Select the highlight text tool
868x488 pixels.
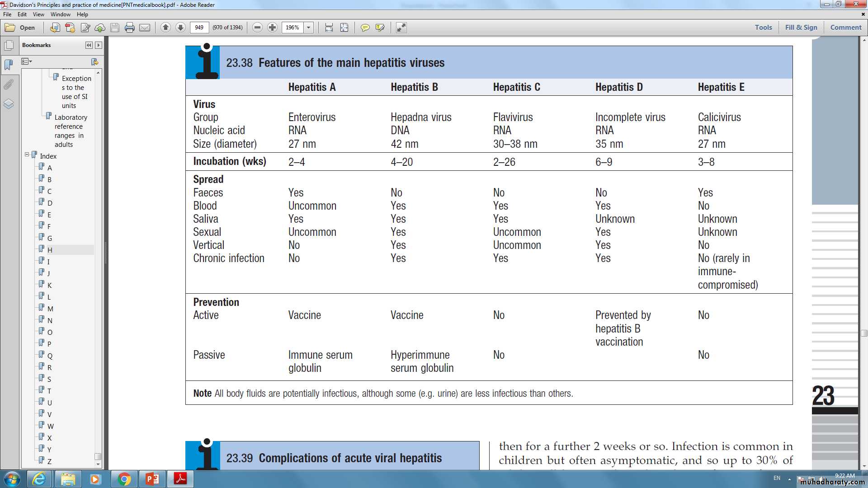coord(380,28)
